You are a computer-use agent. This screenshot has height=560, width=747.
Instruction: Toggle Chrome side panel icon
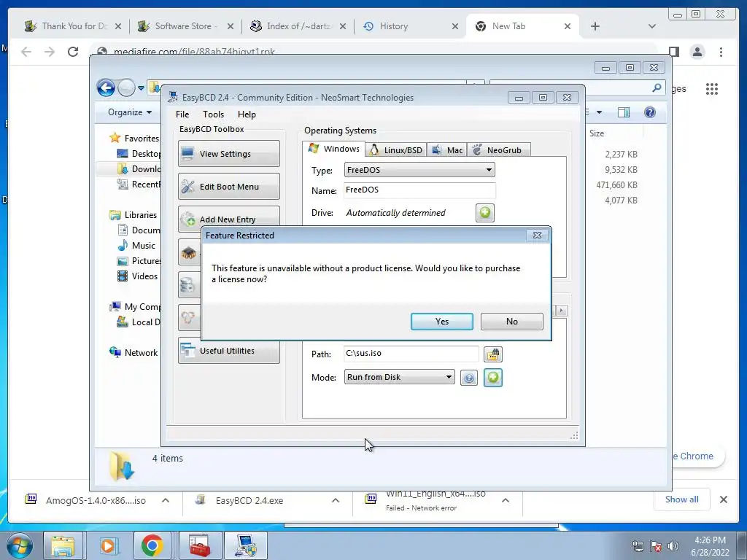pos(673,52)
